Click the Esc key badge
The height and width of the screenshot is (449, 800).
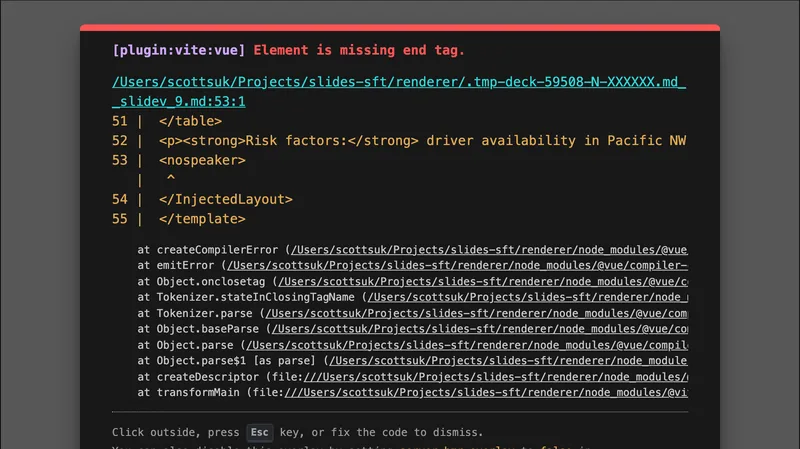(260, 433)
